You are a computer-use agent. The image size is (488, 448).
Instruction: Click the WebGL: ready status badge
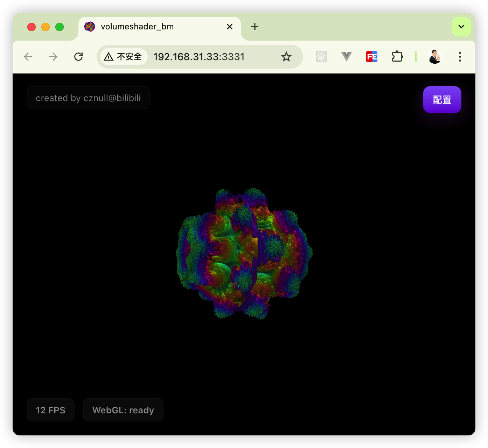(x=123, y=410)
